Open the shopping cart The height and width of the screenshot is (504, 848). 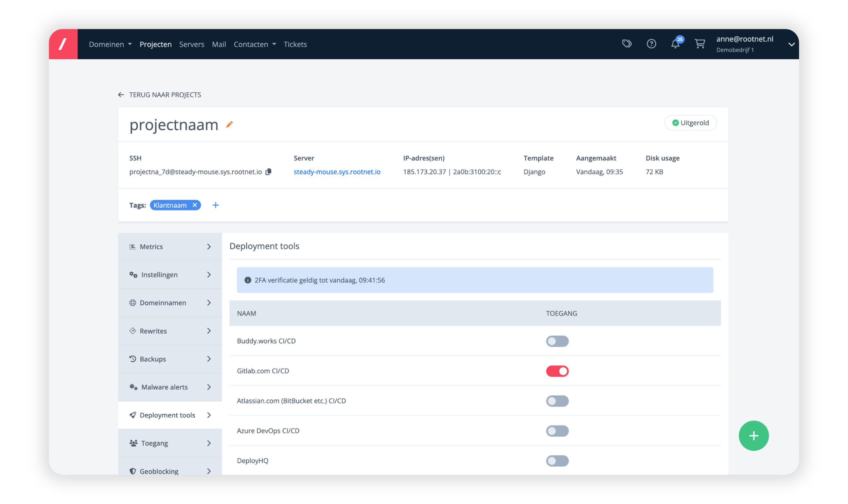pos(700,43)
